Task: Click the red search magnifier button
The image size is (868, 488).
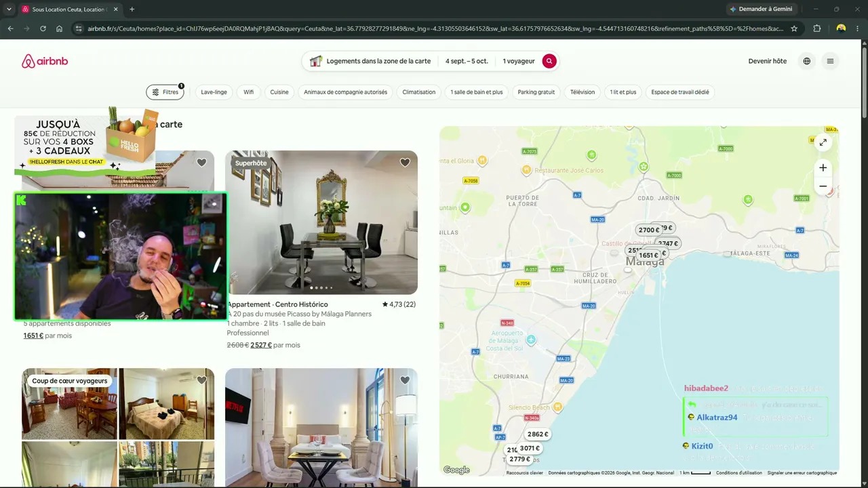Action: [x=549, y=61]
